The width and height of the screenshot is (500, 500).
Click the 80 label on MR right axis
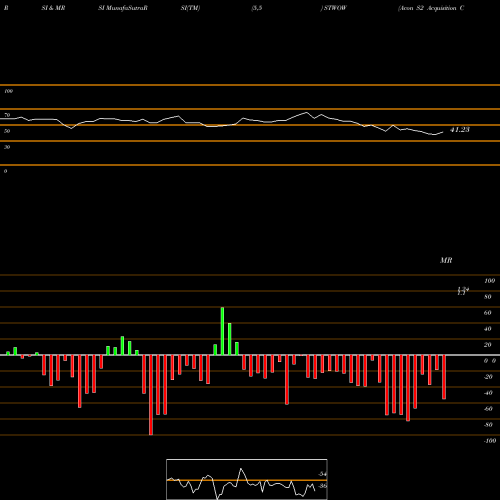point(488,297)
